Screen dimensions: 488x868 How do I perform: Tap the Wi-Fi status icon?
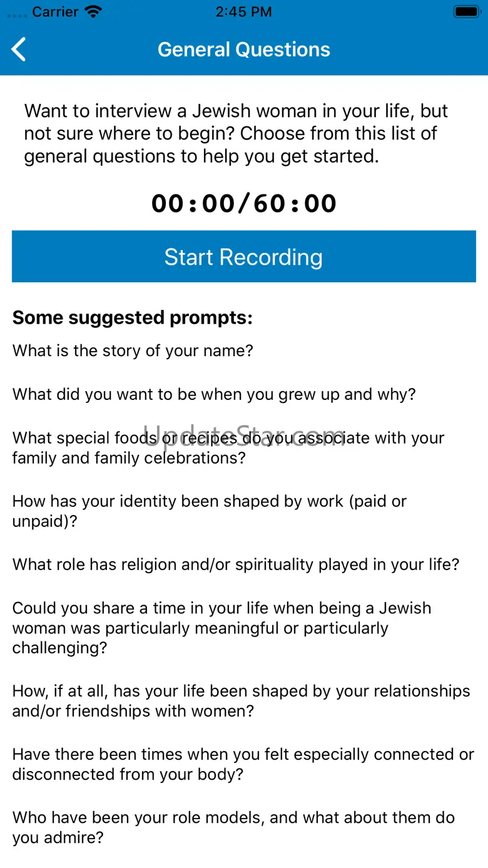[93, 12]
